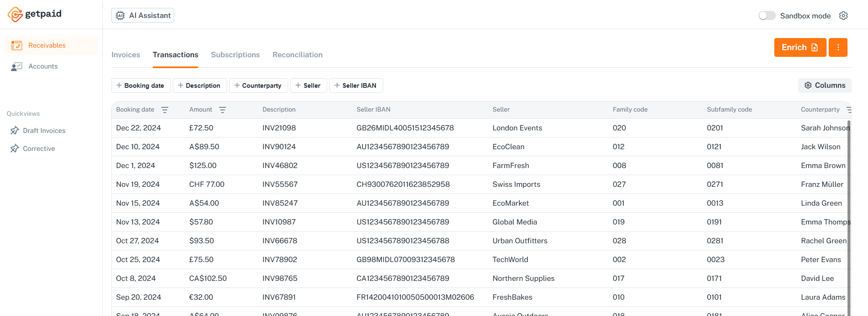The height and width of the screenshot is (316, 868).
Task: Click IBAN GB98MIDL07009312345678
Action: point(405,260)
